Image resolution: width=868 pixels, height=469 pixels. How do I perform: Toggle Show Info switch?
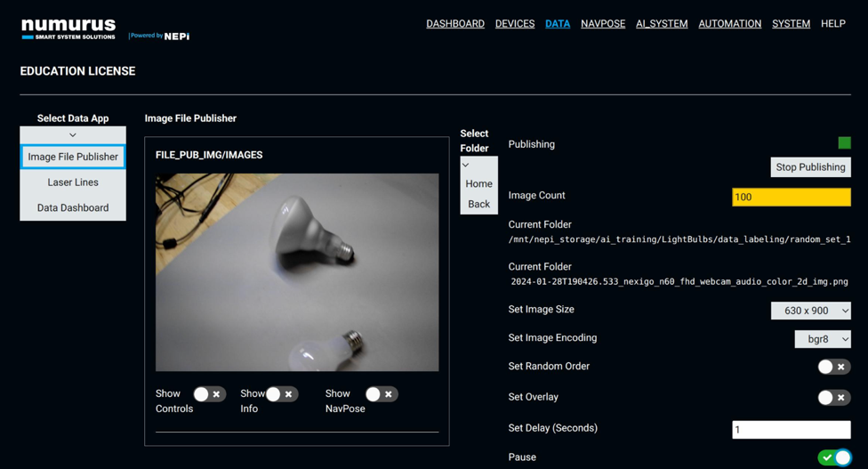[281, 394]
